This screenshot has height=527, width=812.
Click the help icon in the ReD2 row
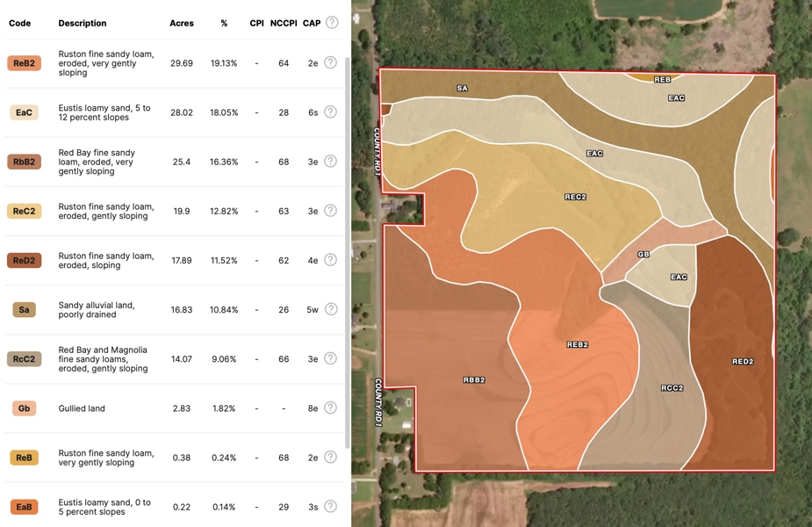330,260
